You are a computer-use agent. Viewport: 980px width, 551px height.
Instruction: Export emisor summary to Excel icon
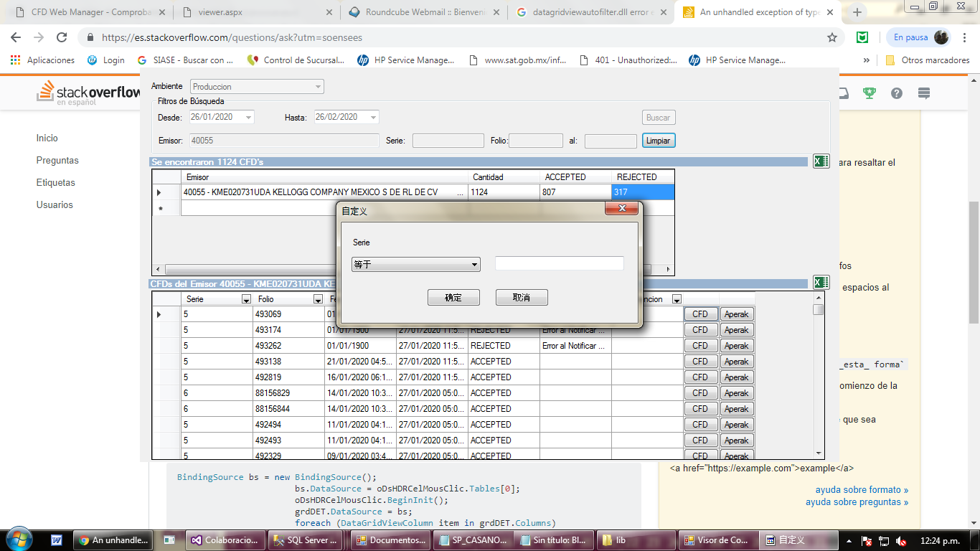821,161
